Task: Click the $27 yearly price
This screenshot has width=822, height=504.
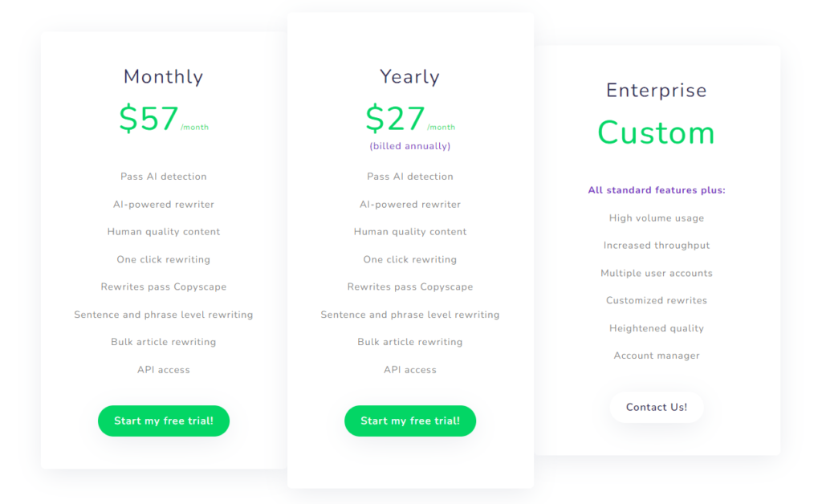Action: tap(395, 119)
